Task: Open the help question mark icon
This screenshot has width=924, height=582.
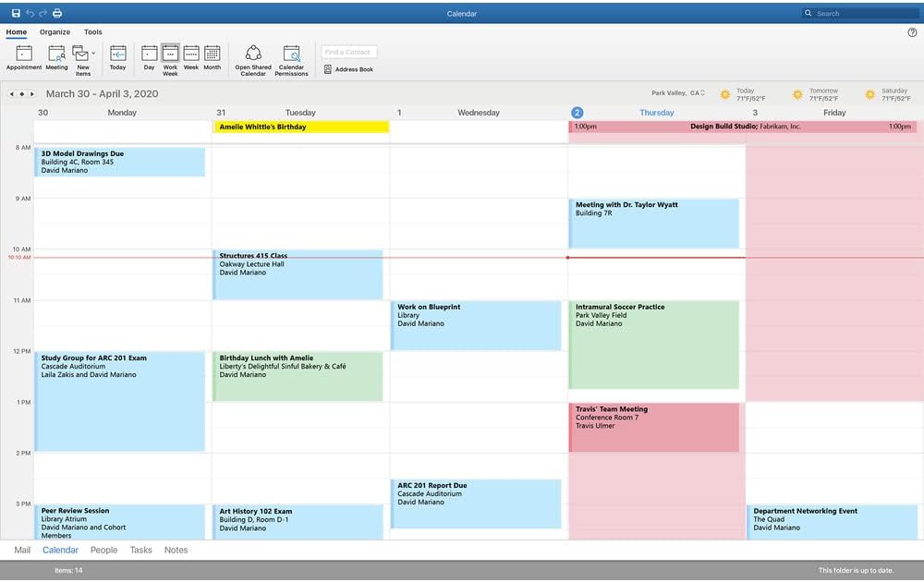Action: [912, 32]
